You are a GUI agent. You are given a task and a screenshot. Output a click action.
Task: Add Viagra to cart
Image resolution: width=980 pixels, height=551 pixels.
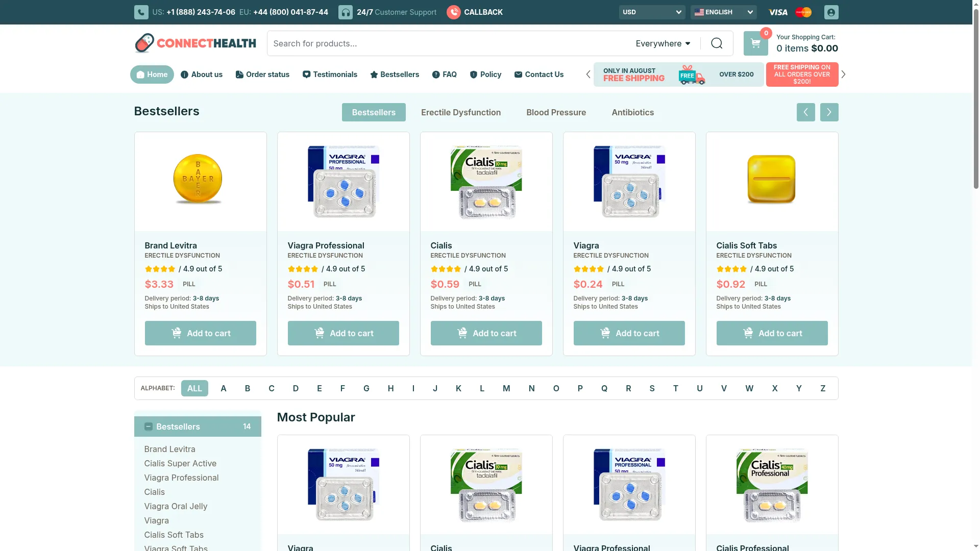pyautogui.click(x=629, y=333)
